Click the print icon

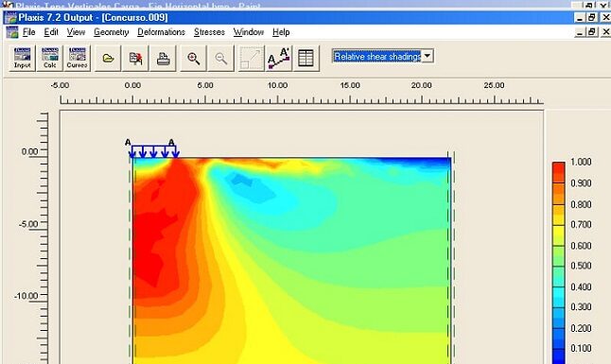tap(163, 58)
